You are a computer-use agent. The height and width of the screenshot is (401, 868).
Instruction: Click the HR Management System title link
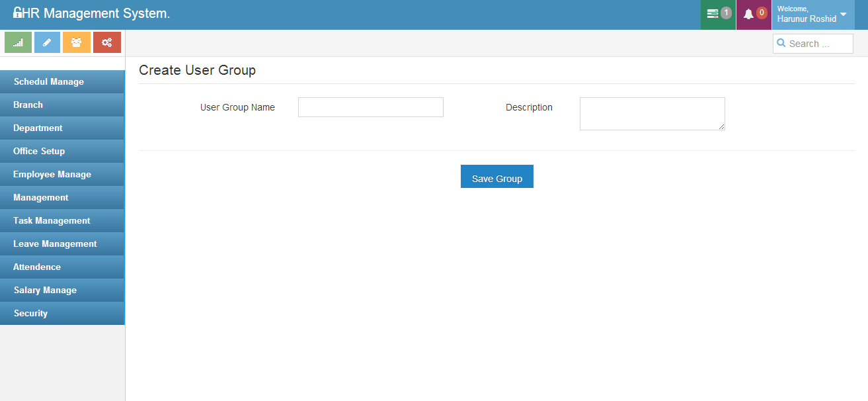tap(97, 13)
